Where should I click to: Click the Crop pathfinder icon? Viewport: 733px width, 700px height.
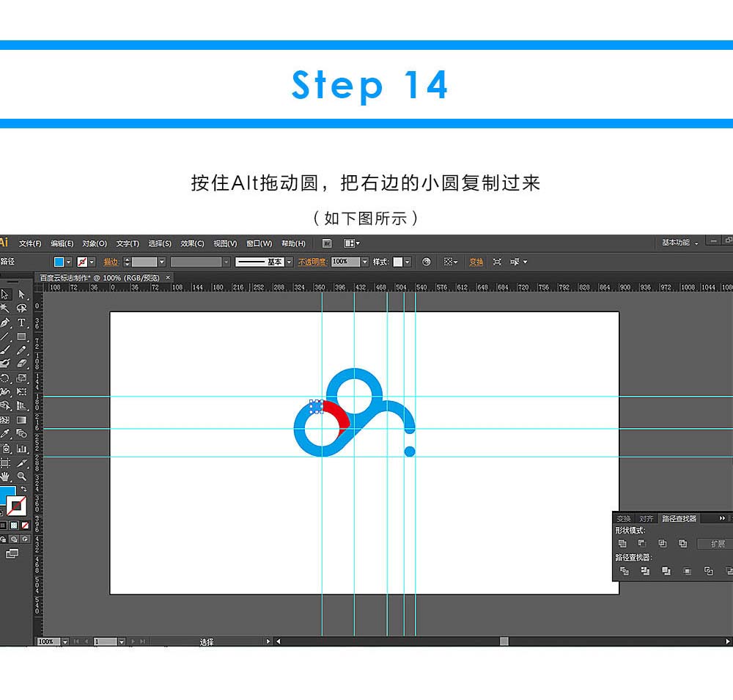688,571
